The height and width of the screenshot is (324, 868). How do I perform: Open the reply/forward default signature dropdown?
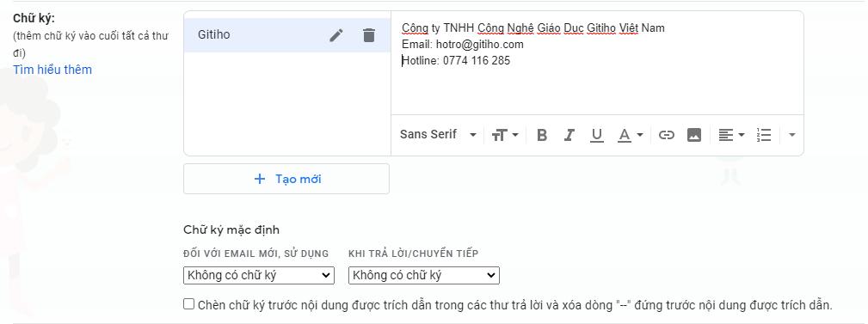[x=424, y=275]
